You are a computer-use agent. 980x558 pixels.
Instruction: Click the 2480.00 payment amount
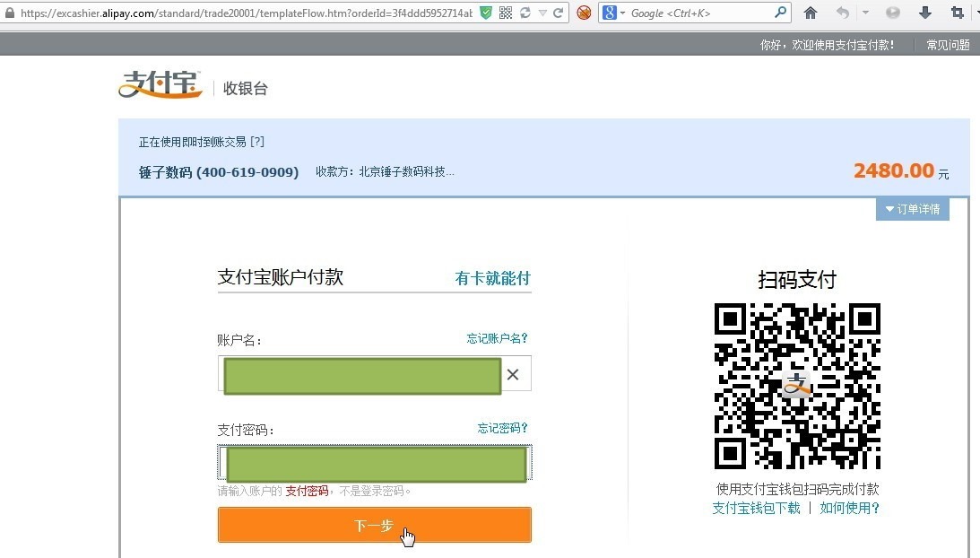click(x=894, y=170)
